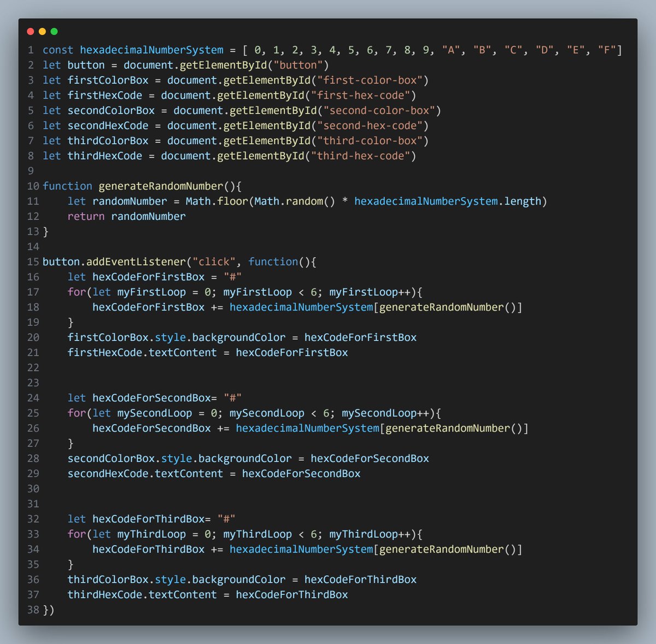Screen dimensions: 656x644
Task: Click the function keyword on line 10
Action: [67, 186]
